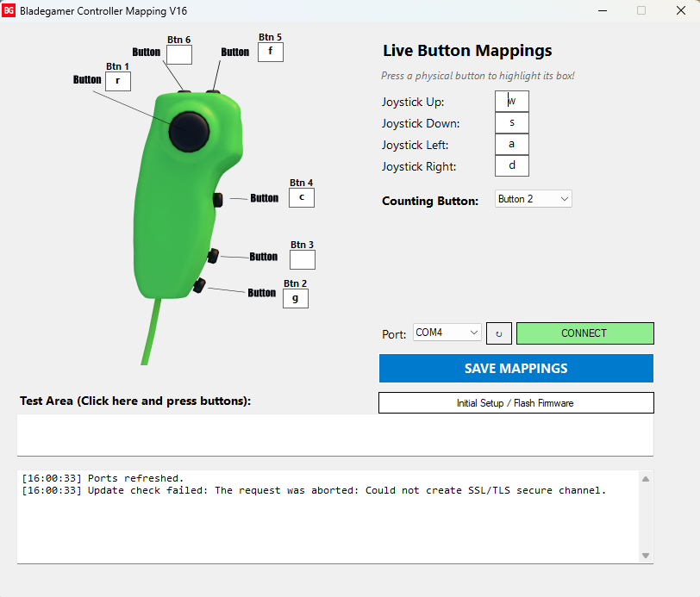
Task: Click inside the Test Area text box
Action: (x=335, y=435)
